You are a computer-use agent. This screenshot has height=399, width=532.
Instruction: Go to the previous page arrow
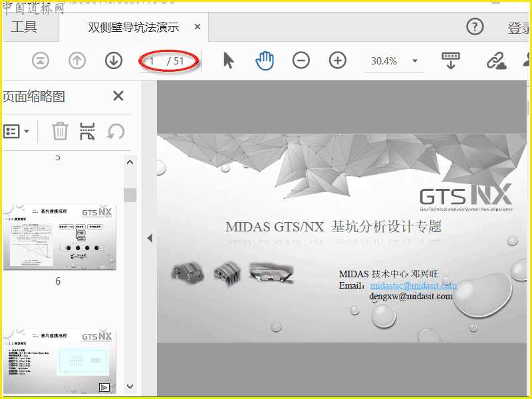click(77, 61)
